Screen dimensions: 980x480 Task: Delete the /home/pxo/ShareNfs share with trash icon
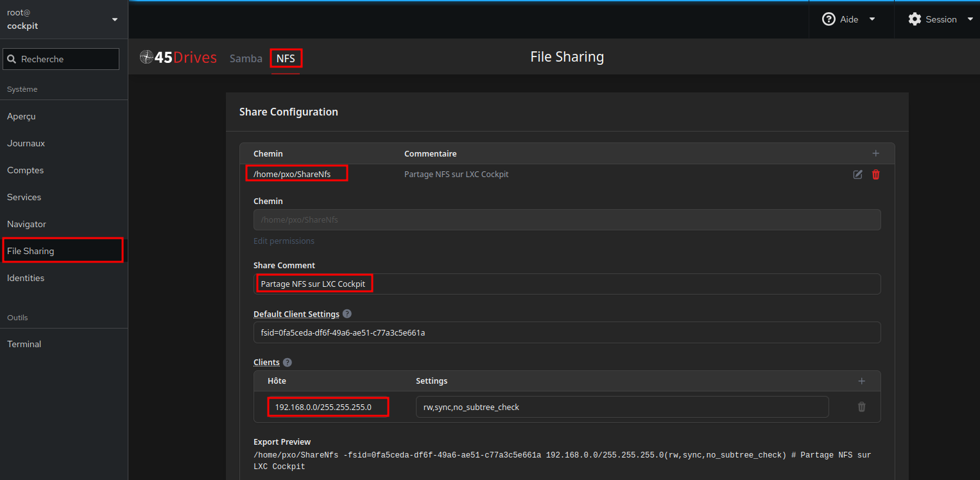pyautogui.click(x=875, y=175)
